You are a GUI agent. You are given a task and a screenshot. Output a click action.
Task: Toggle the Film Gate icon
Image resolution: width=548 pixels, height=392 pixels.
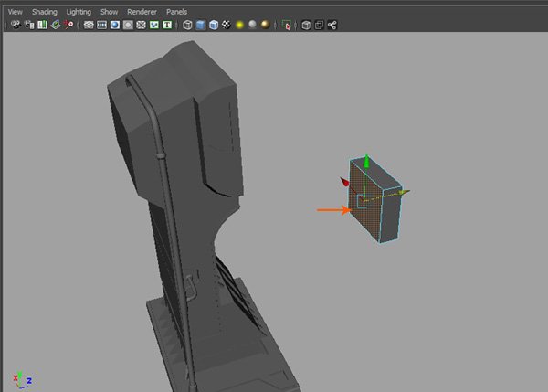(101, 25)
